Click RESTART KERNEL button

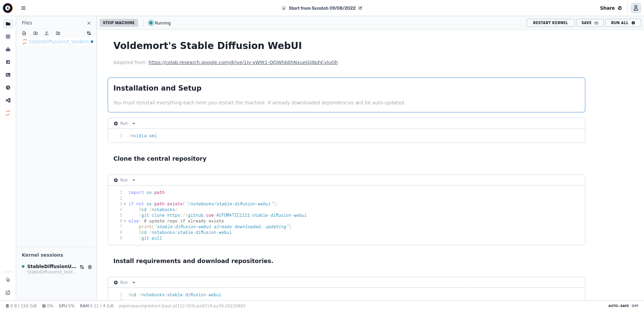tap(550, 23)
